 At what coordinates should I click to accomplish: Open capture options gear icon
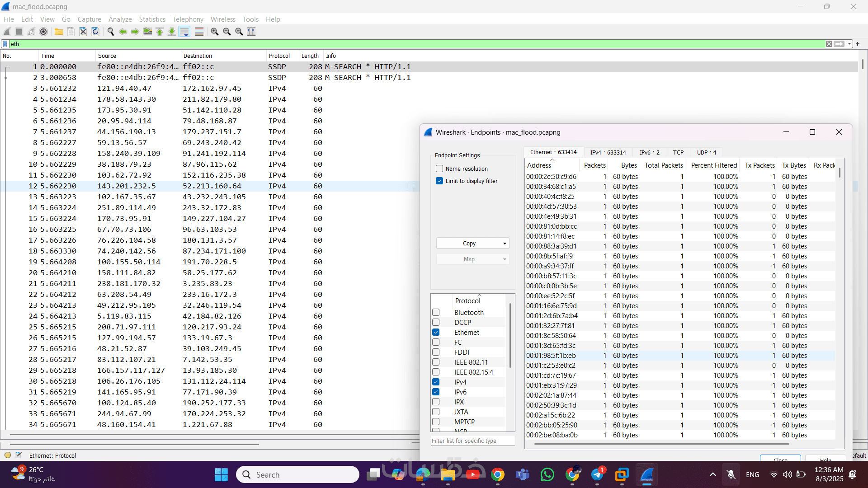pos(43,32)
